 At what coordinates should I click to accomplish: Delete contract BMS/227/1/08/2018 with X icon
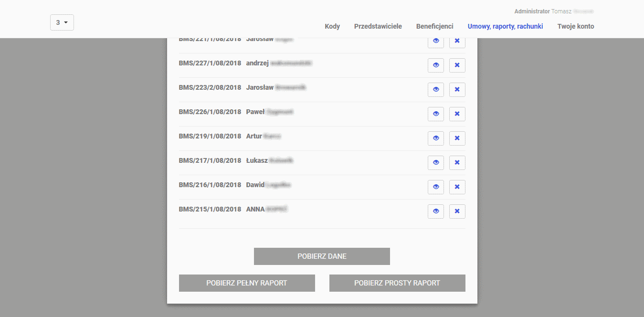pos(457,65)
